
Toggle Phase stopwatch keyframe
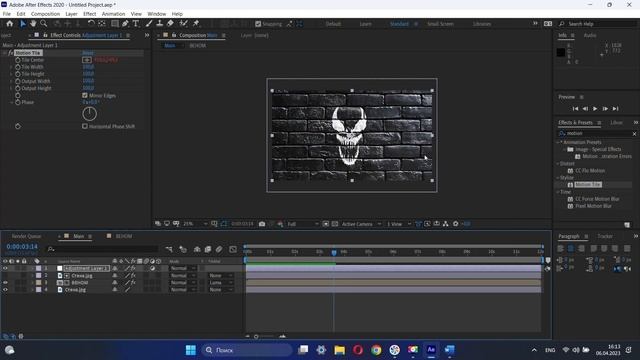18,102
